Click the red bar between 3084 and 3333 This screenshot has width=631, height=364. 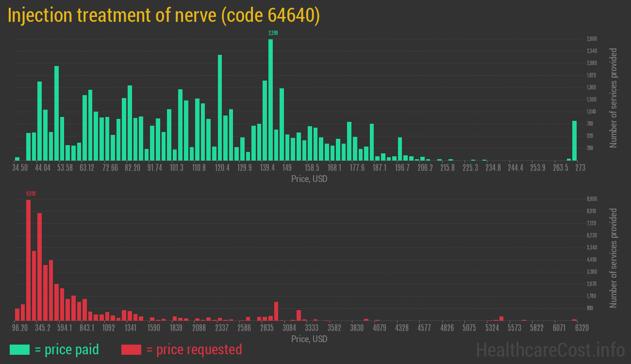(x=299, y=315)
